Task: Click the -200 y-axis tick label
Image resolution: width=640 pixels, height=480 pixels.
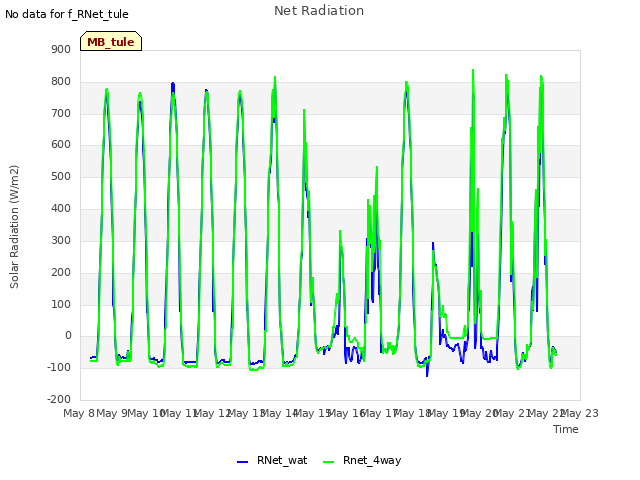Action: [x=59, y=399]
